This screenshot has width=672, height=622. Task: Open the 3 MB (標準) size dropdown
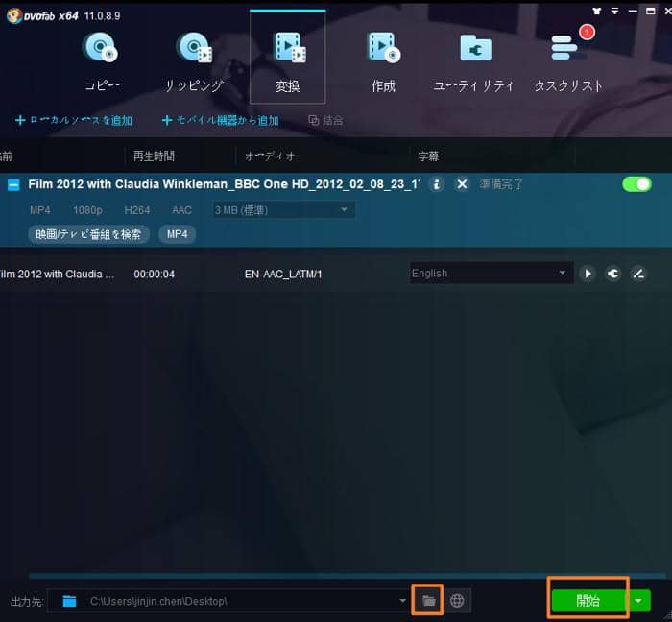[284, 210]
